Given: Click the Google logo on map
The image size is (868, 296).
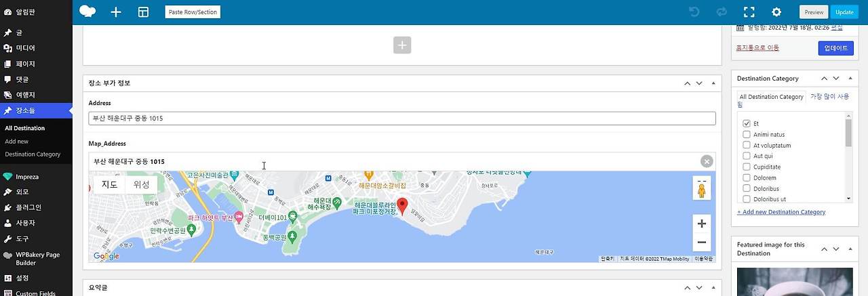Looking at the screenshot, I should (106, 256).
